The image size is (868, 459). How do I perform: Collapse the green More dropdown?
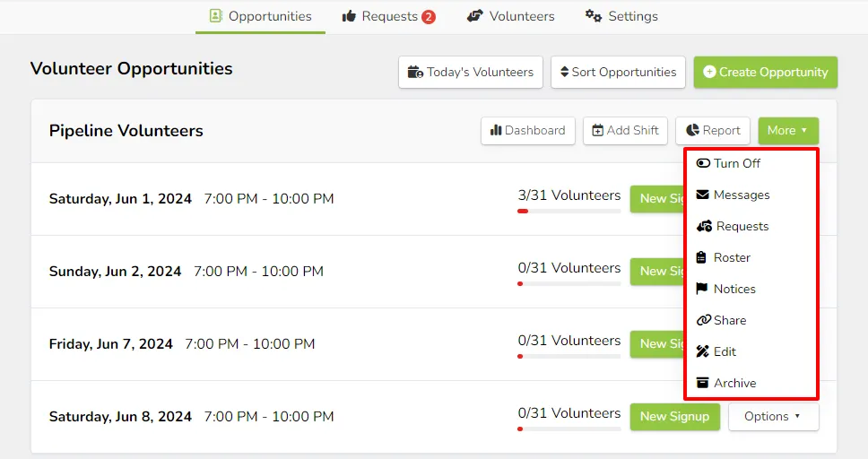(x=788, y=131)
